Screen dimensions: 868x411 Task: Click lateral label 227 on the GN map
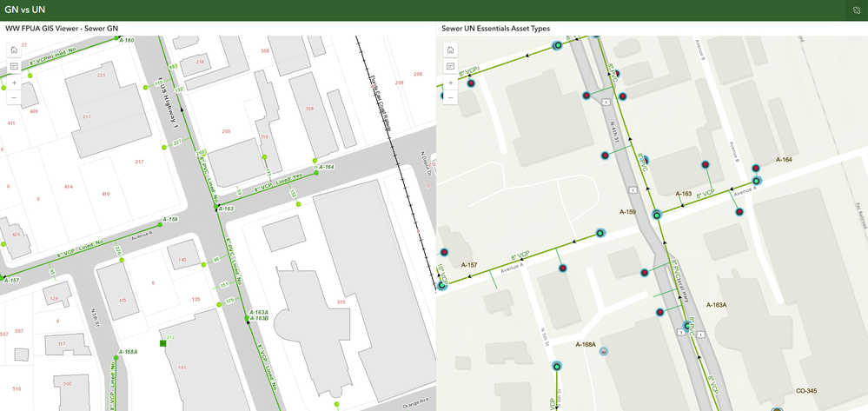tap(177, 143)
